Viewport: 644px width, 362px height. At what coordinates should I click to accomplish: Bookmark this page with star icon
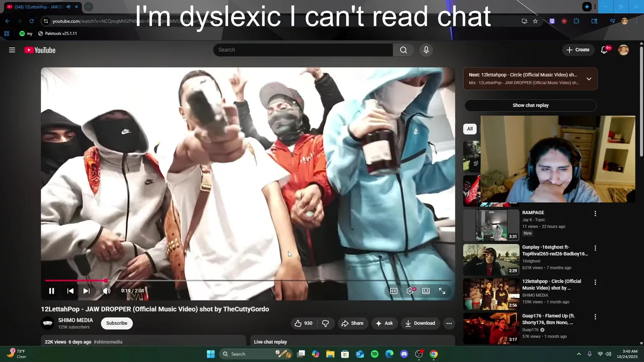click(x=535, y=21)
